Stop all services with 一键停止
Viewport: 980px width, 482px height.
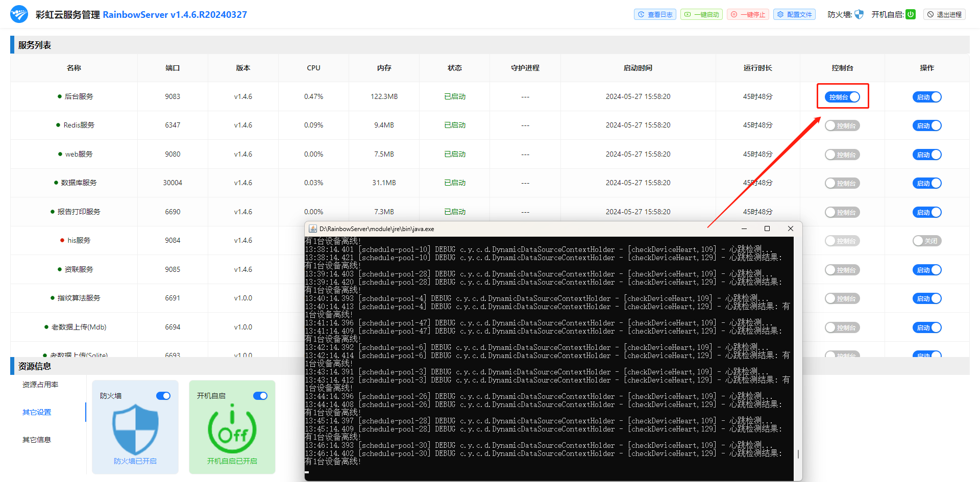point(748,14)
